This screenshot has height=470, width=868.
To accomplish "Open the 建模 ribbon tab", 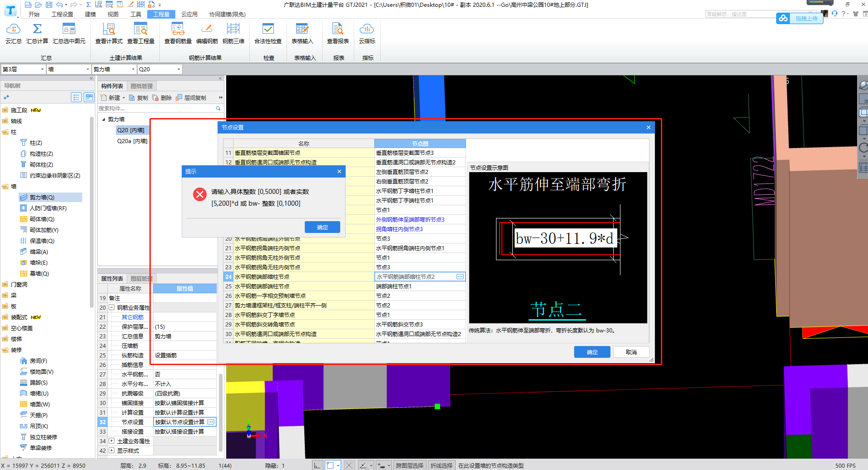I will (x=90, y=14).
